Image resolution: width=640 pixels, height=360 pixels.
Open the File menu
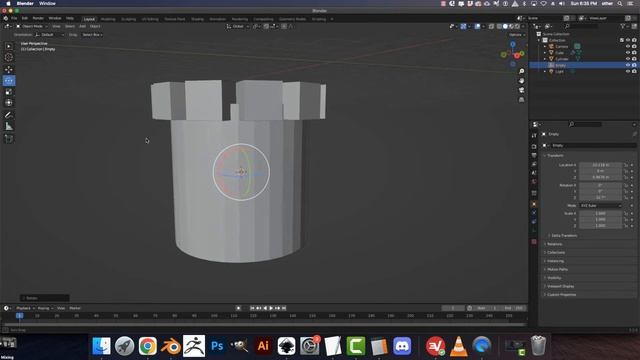(14, 18)
